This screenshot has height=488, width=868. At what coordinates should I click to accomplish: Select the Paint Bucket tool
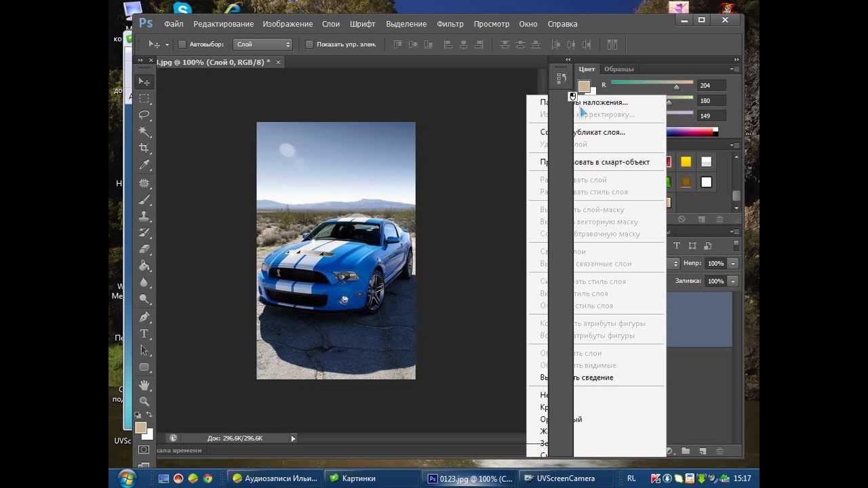click(144, 266)
